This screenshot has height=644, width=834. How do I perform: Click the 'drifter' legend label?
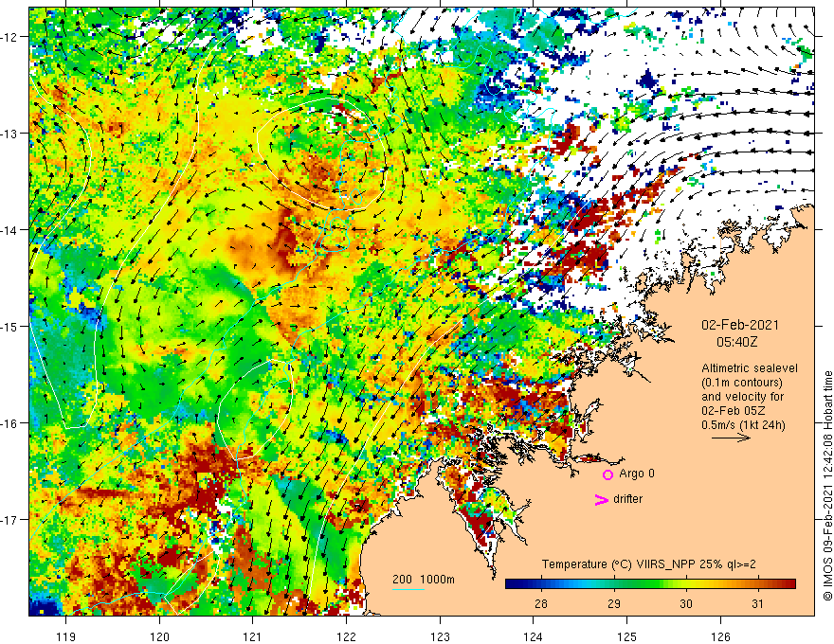click(x=627, y=499)
